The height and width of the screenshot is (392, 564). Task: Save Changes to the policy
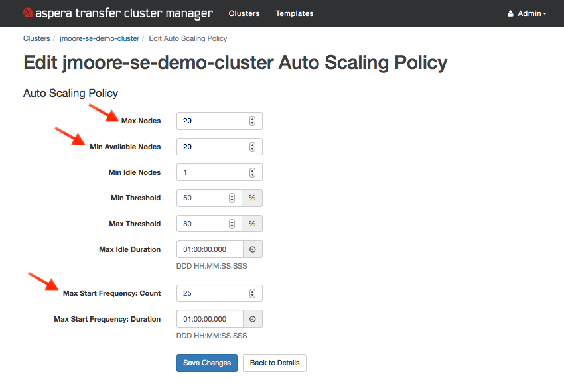(207, 363)
